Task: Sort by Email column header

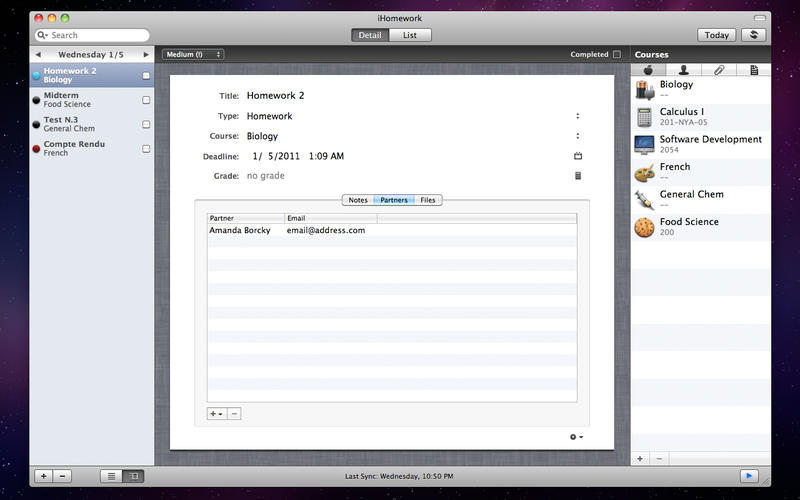Action: point(331,218)
